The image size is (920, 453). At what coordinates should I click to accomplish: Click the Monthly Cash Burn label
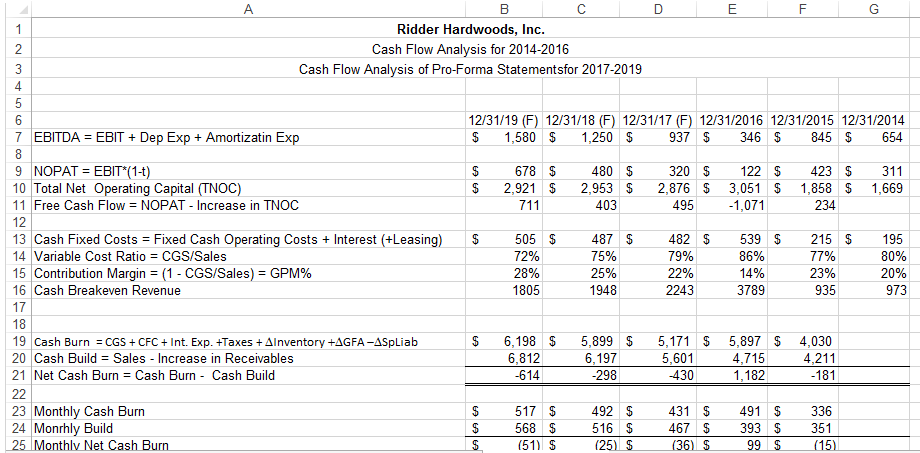pos(248,411)
